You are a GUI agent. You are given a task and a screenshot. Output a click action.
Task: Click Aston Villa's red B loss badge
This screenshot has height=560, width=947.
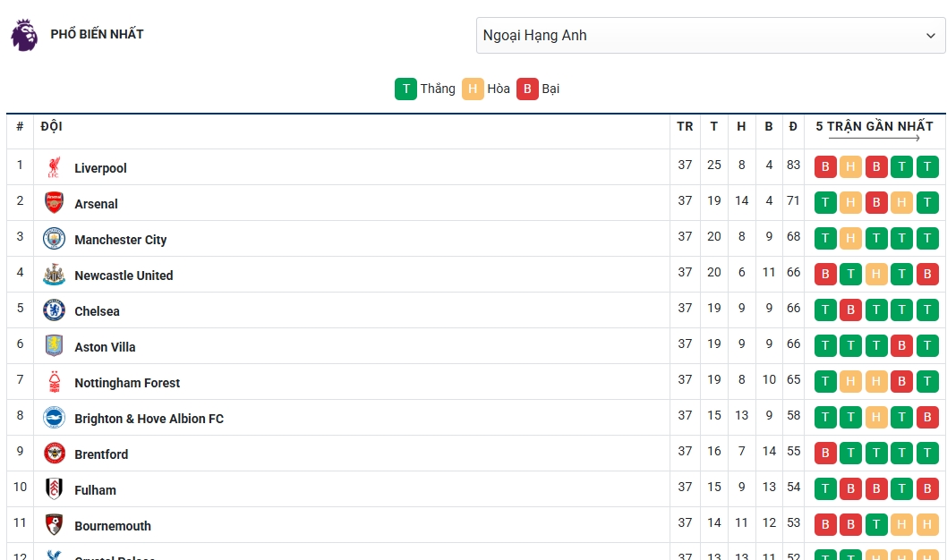[x=901, y=345]
